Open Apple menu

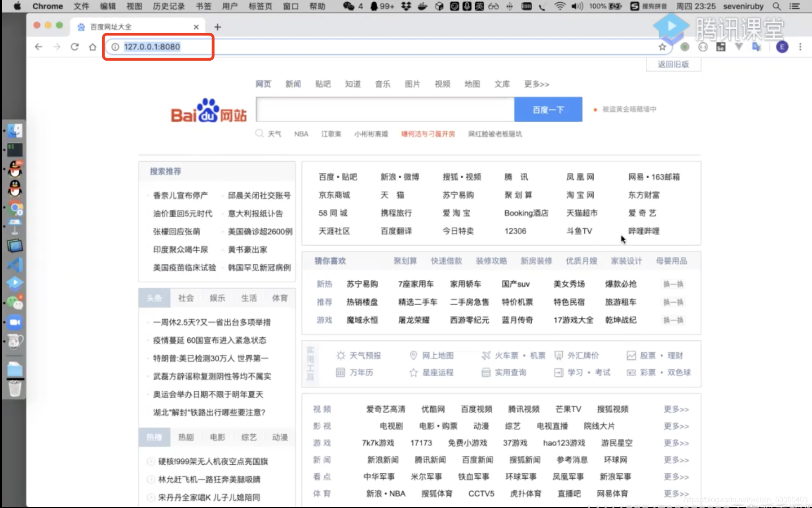click(17, 6)
